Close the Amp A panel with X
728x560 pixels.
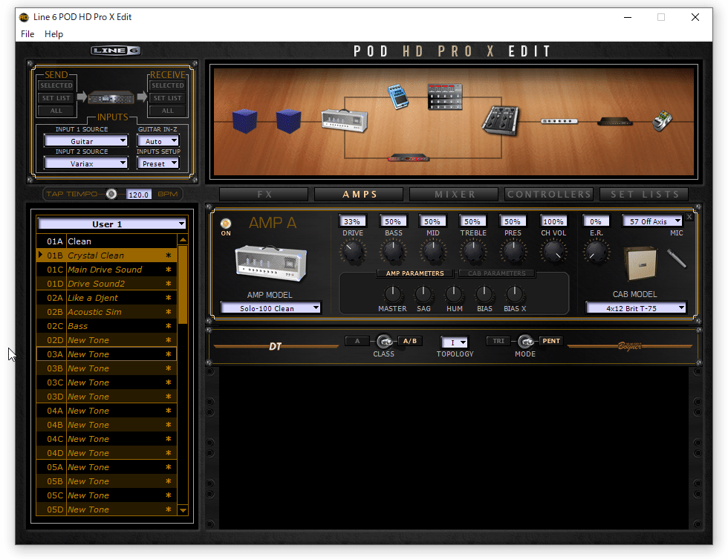click(689, 216)
